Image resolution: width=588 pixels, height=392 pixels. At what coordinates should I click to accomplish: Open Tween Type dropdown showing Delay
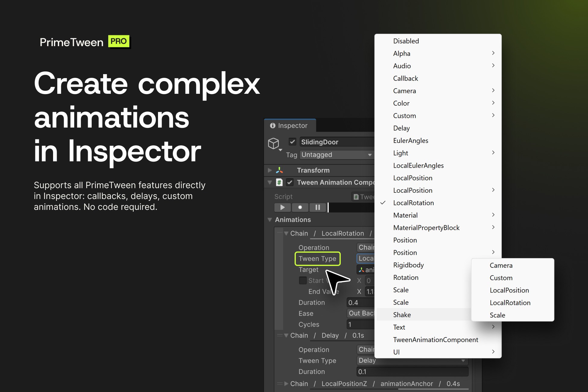(412, 360)
